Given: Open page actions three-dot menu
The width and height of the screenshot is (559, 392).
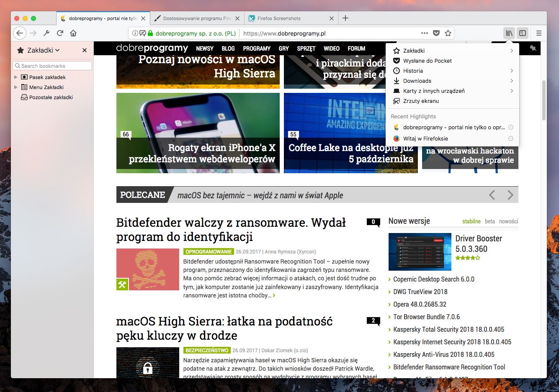Looking at the screenshot, I should [425, 33].
